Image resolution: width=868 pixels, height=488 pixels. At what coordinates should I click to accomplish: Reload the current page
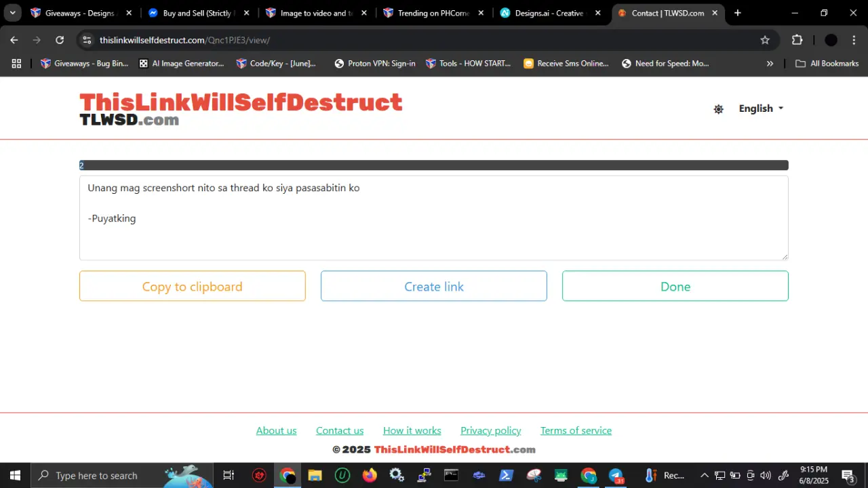coord(60,40)
